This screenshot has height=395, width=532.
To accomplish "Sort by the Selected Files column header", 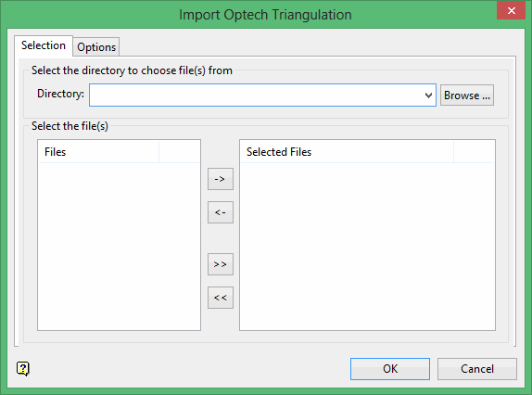I will pos(347,152).
